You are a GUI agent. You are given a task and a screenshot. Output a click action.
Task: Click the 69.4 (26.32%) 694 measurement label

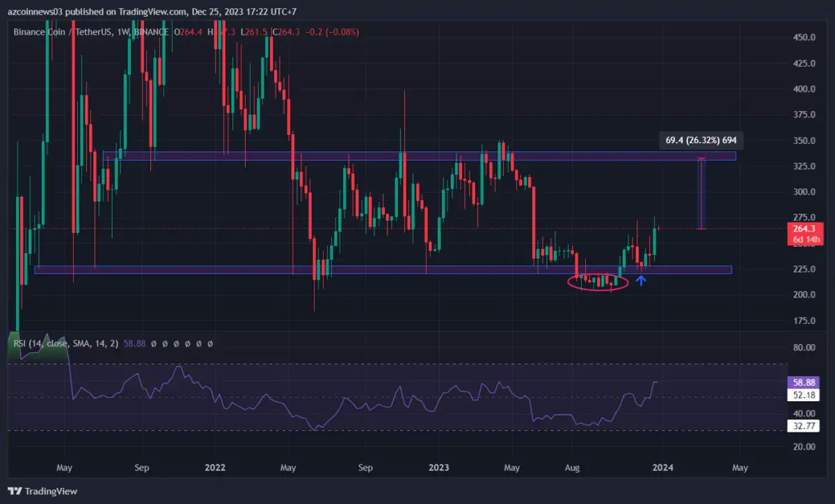701,140
